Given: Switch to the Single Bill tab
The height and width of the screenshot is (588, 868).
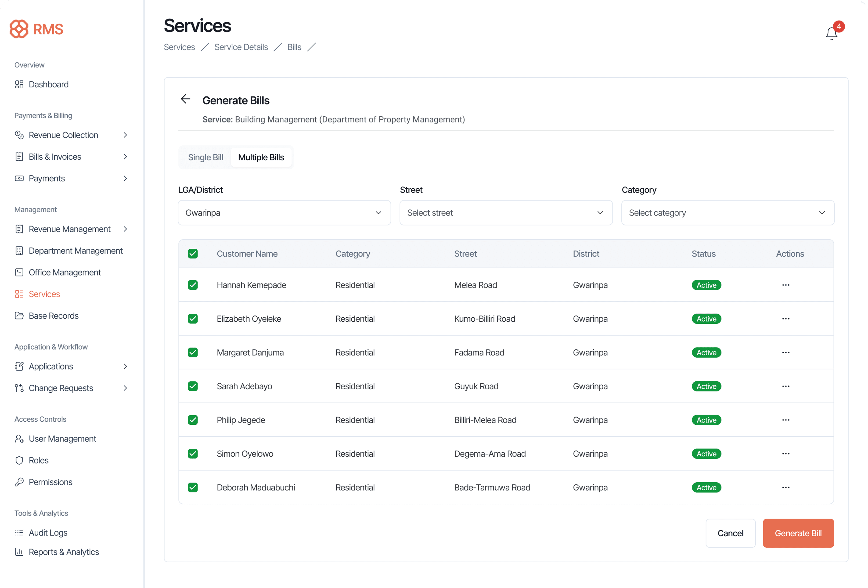Looking at the screenshot, I should (x=205, y=158).
